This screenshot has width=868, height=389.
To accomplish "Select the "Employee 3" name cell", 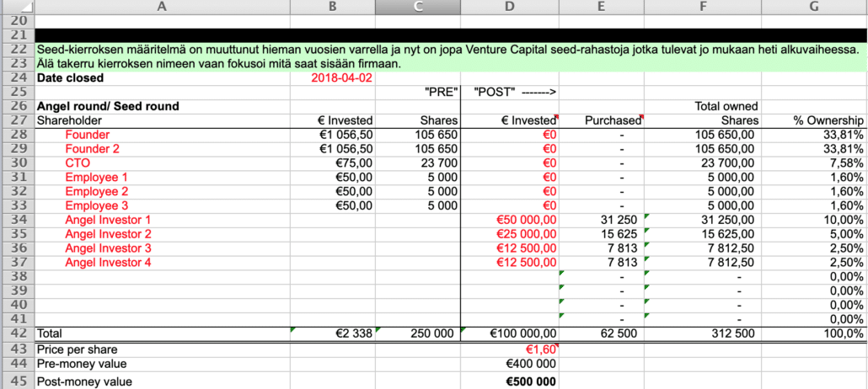I will [162, 205].
